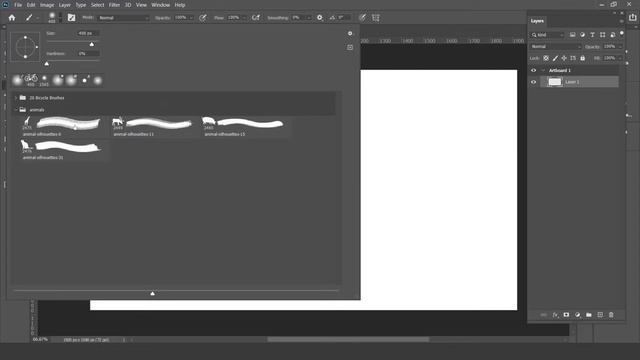Viewport: 640px width, 360px height.
Task: Open layer filter Kind dropdown
Action: [x=547, y=35]
